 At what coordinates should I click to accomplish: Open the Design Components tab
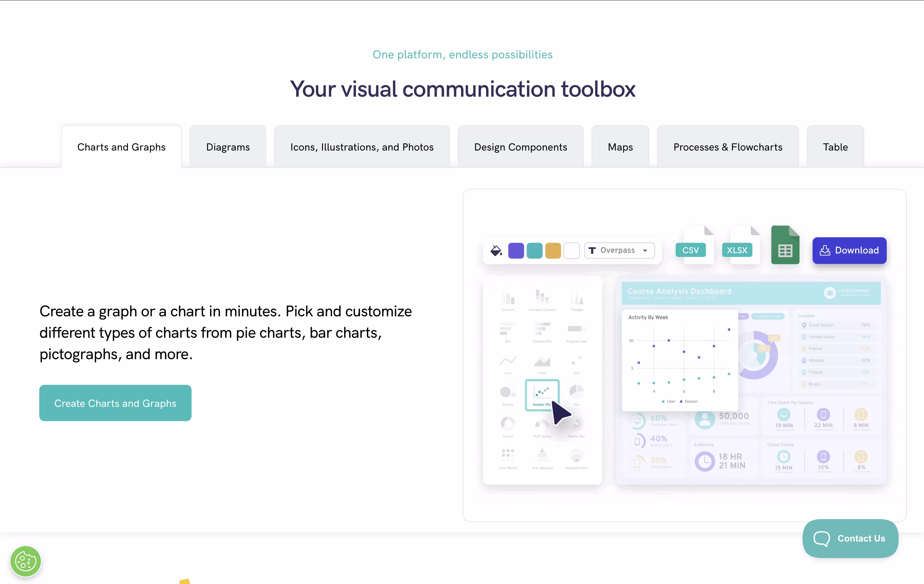pyautogui.click(x=520, y=147)
